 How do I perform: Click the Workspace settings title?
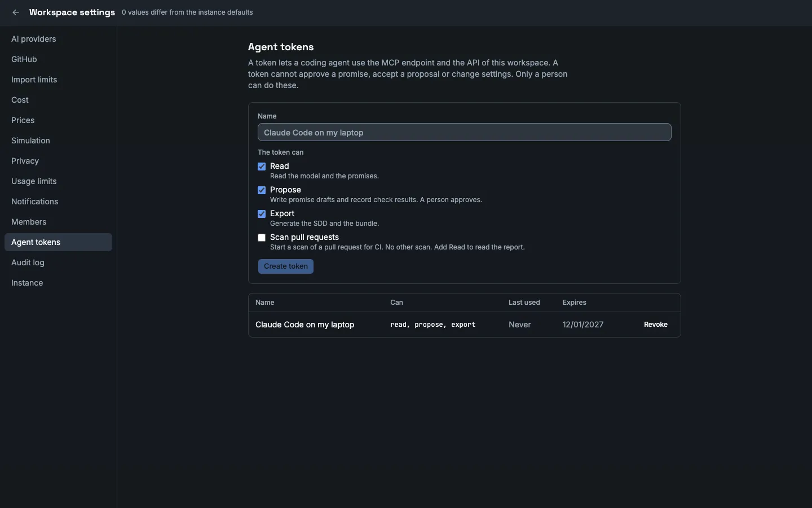point(72,12)
